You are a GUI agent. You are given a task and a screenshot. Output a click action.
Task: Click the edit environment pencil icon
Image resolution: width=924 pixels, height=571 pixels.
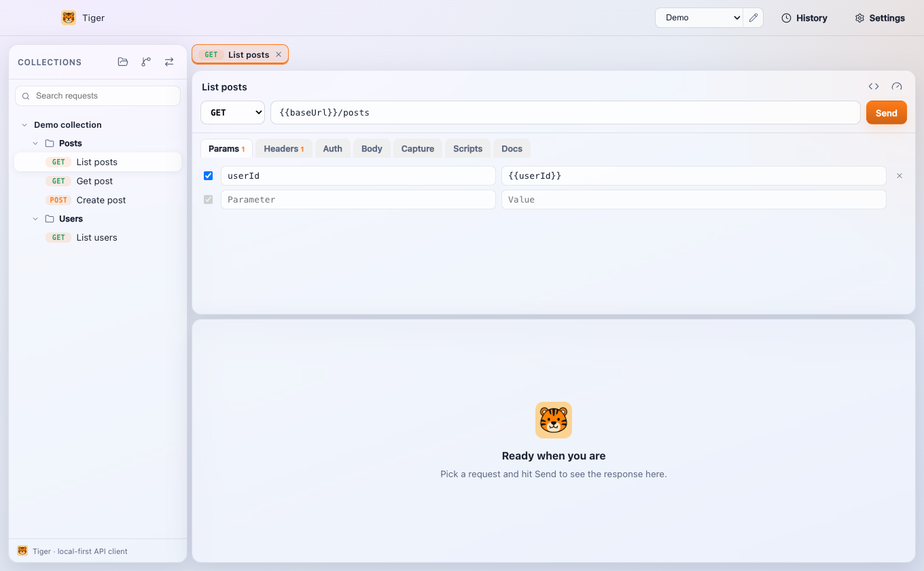point(753,18)
